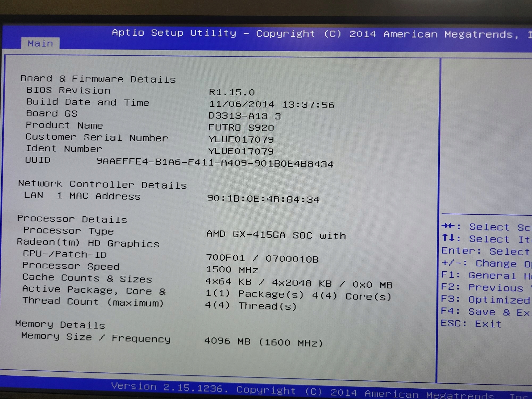Select Memory Size / Frequency label
The width and height of the screenshot is (532, 399).
(x=96, y=337)
